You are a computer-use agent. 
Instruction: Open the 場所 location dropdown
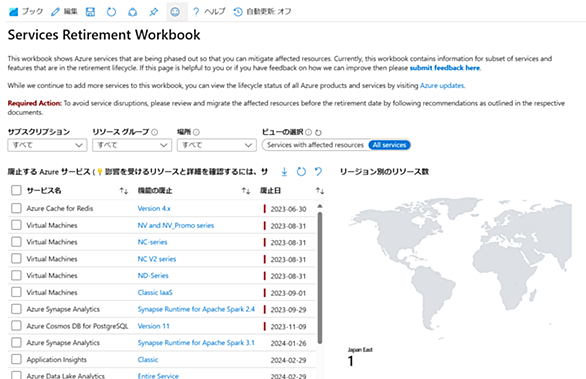[217, 145]
